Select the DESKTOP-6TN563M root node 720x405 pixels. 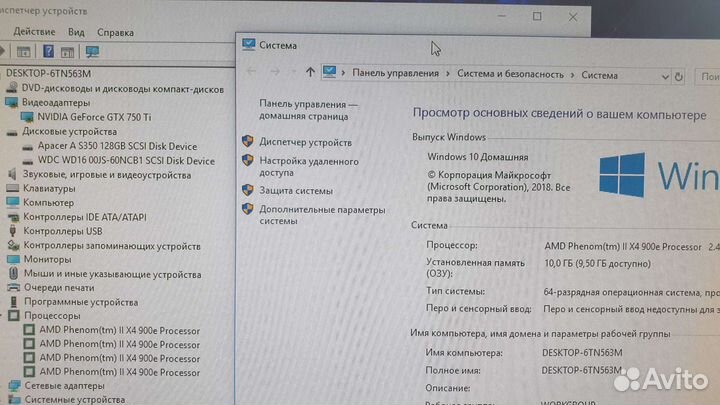pos(48,73)
